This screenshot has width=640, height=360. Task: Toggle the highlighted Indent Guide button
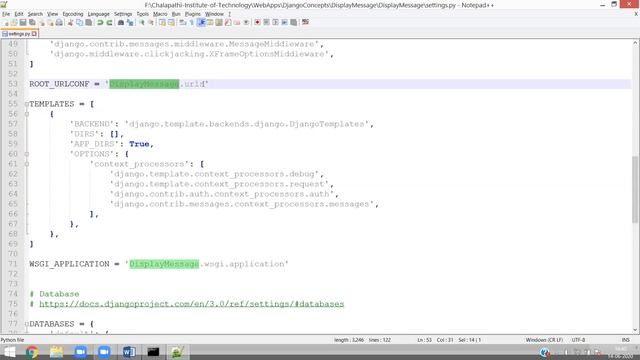coord(201,22)
